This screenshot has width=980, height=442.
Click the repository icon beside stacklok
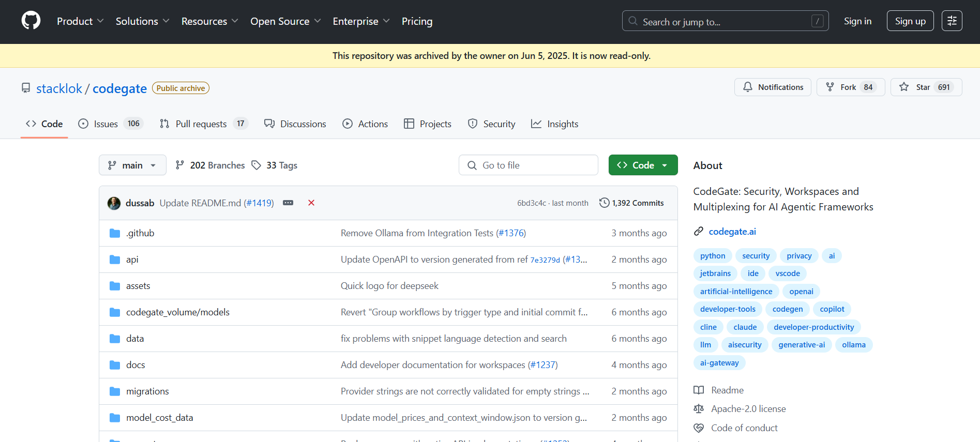pyautogui.click(x=26, y=88)
